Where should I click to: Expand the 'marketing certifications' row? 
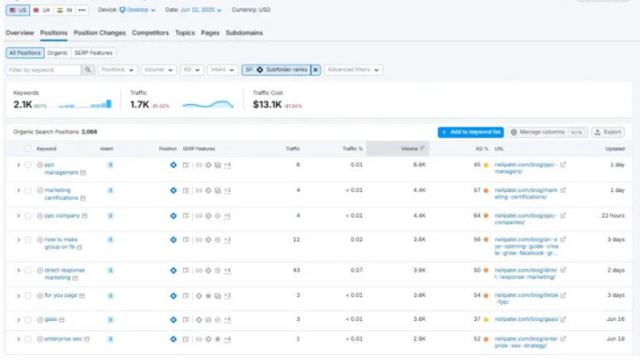(18, 190)
